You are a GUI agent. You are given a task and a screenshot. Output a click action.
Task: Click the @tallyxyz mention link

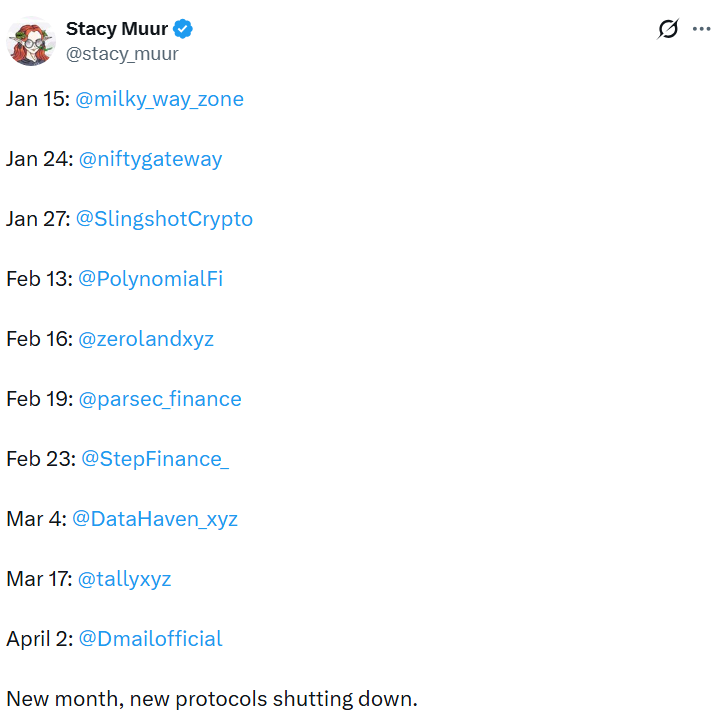coord(125,579)
